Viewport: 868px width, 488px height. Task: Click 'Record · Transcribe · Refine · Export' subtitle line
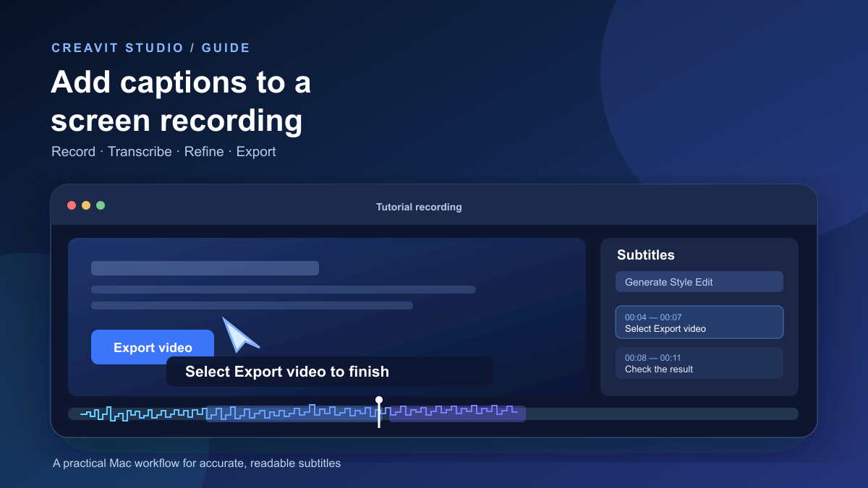click(163, 152)
